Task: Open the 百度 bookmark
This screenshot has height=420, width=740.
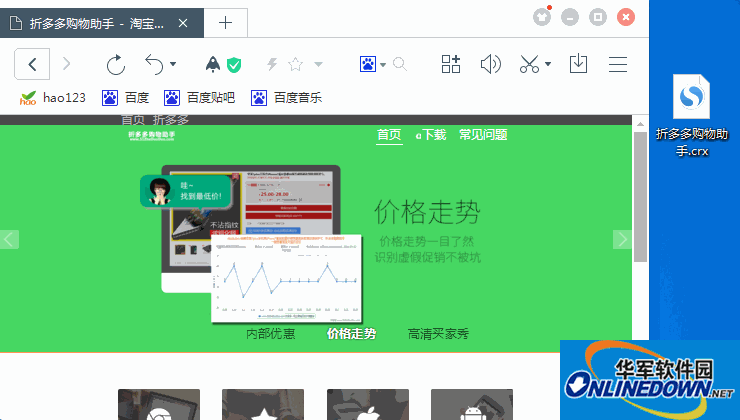Action: [126, 98]
